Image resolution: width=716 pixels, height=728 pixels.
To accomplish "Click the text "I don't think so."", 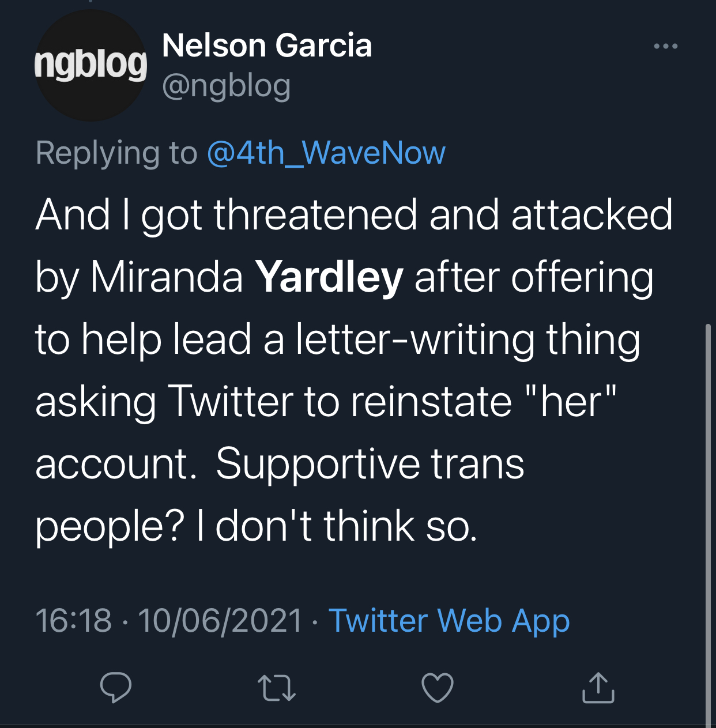I will pyautogui.click(x=337, y=526).
